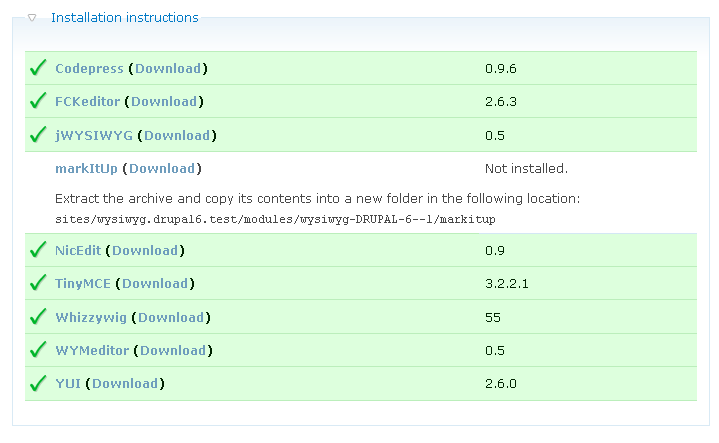The height and width of the screenshot is (443, 719).
Task: Click the TinyMCE version 3.2.2.1
Action: pos(507,284)
